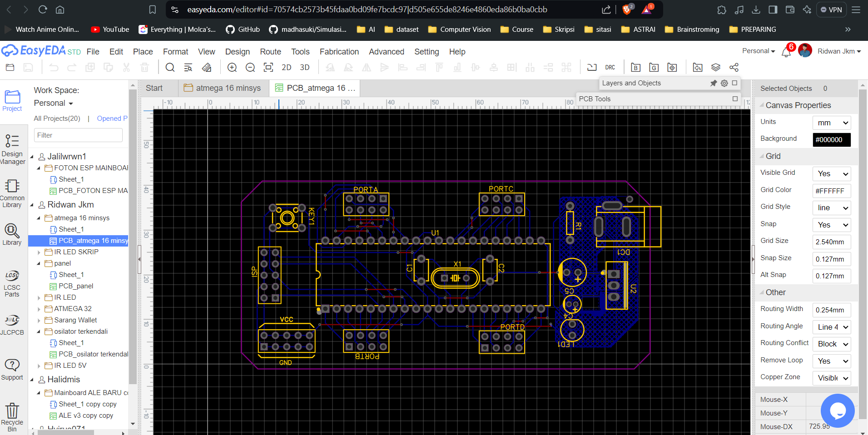Open the Layers manager stack icon
The height and width of the screenshot is (435, 868).
(x=715, y=68)
